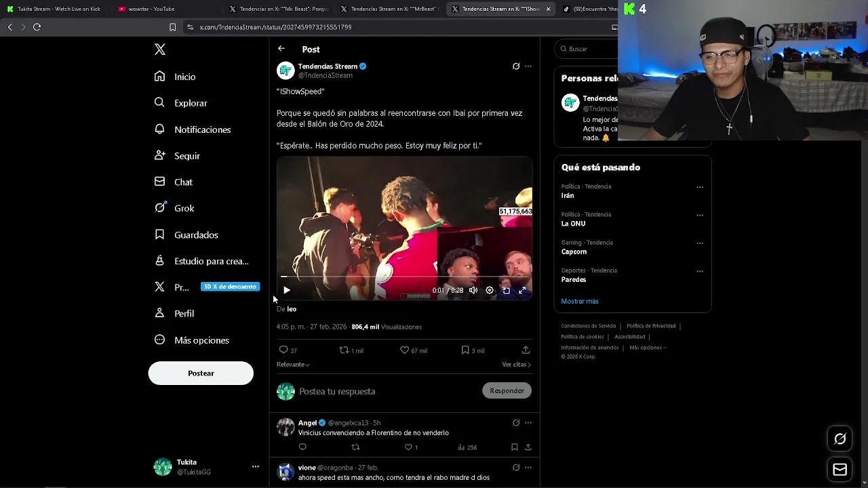The height and width of the screenshot is (488, 868).
Task: Open the share icon below the post
Action: [x=526, y=350]
